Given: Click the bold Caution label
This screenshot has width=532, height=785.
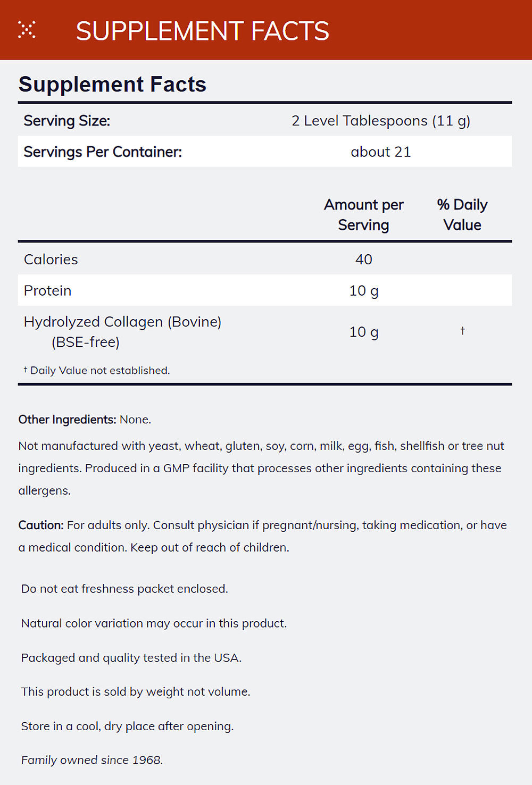Looking at the screenshot, I should click(x=41, y=525).
